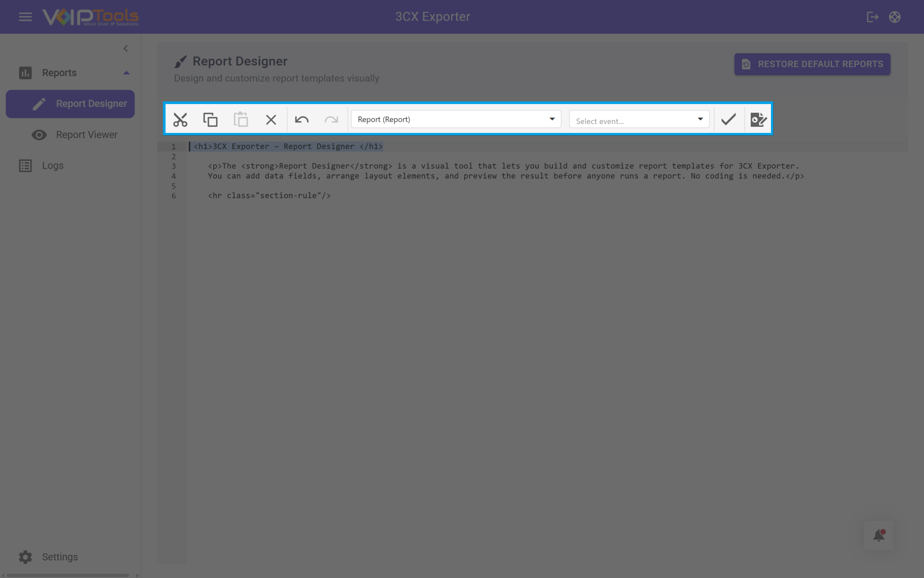Click the Report Viewer eye icon
This screenshot has width=924, height=578.
(x=39, y=135)
